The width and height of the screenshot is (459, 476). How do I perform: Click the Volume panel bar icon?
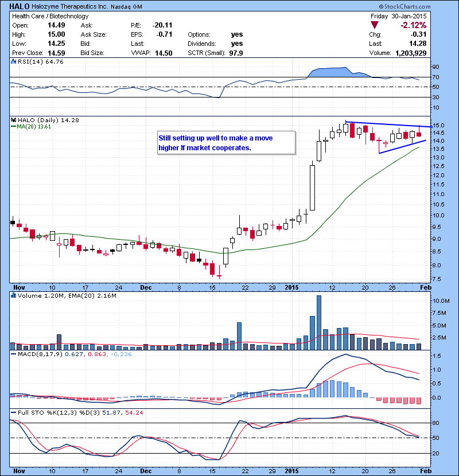click(13, 295)
